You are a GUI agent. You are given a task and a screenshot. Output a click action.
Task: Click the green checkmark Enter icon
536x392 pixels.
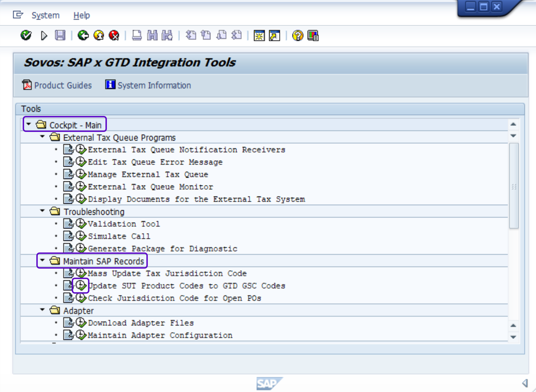click(26, 36)
